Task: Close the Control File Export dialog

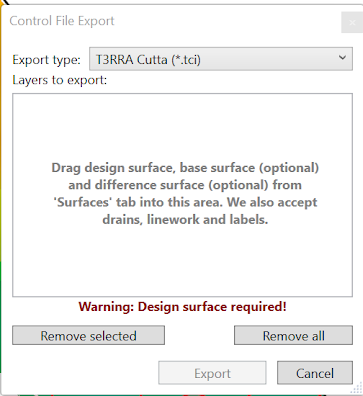Action: click(352, 22)
